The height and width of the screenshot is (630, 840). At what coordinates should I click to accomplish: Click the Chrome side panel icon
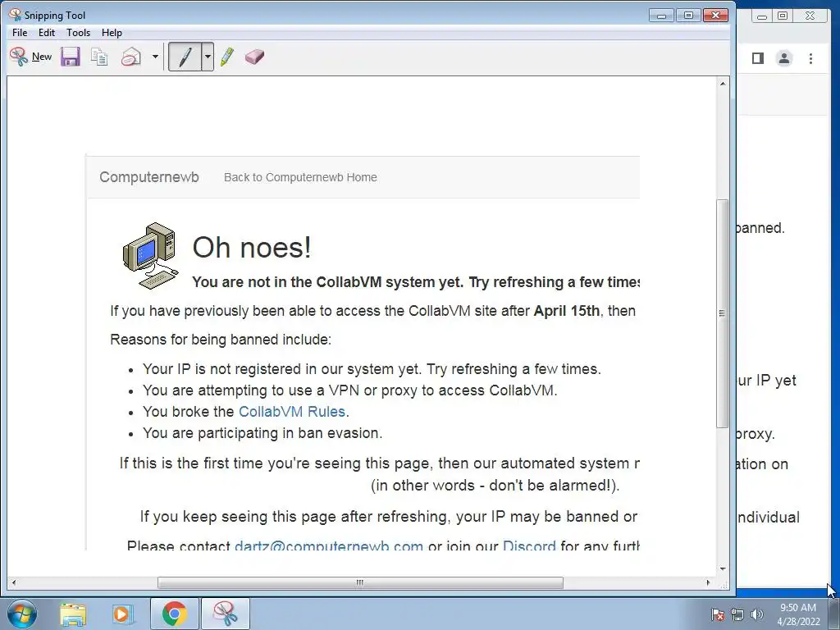(x=757, y=58)
